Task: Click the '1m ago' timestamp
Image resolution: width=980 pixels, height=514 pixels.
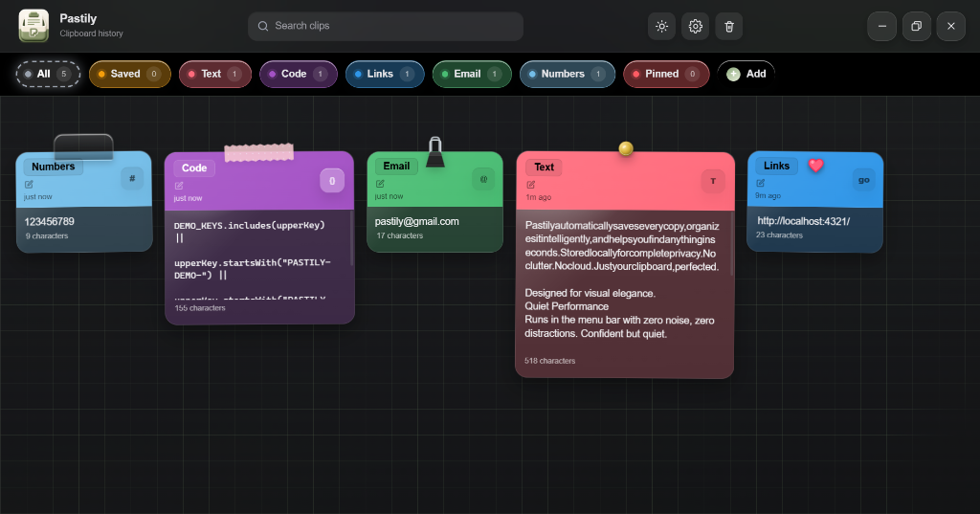Action: [538, 197]
